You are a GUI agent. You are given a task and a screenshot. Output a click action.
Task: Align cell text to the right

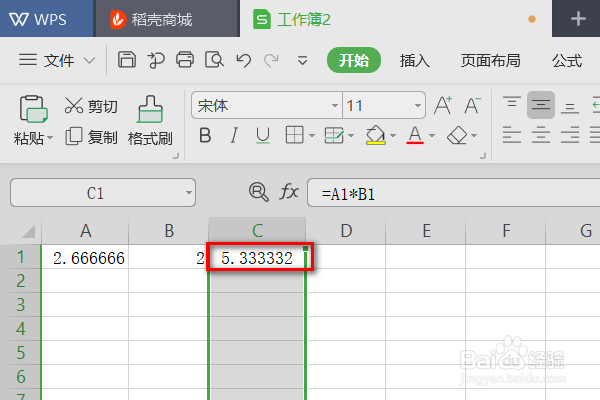[570, 135]
